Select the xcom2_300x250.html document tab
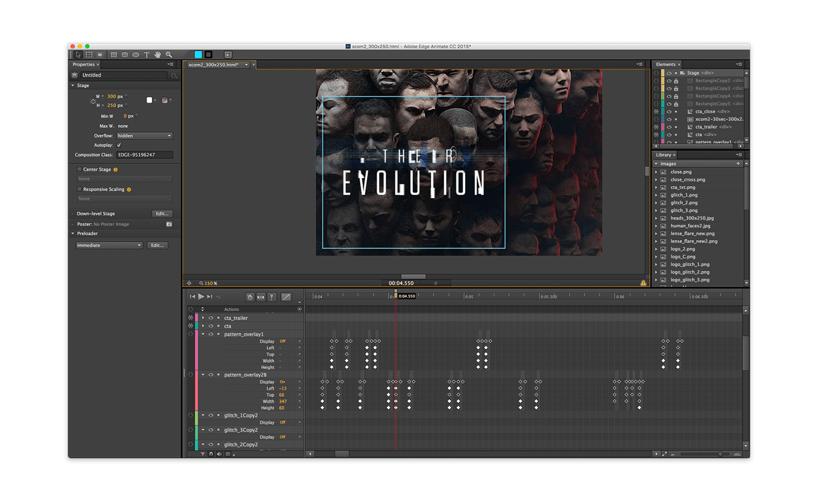The height and width of the screenshot is (504, 818). (x=214, y=65)
